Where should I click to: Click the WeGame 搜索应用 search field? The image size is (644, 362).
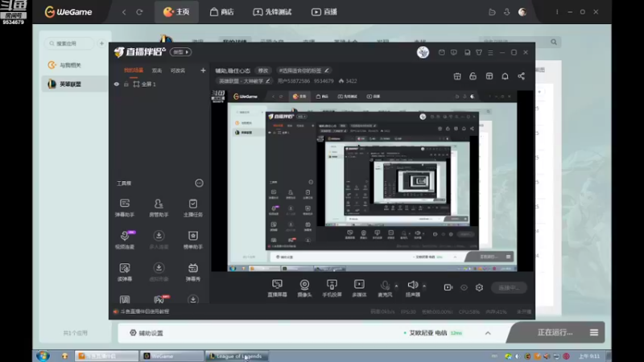69,43
